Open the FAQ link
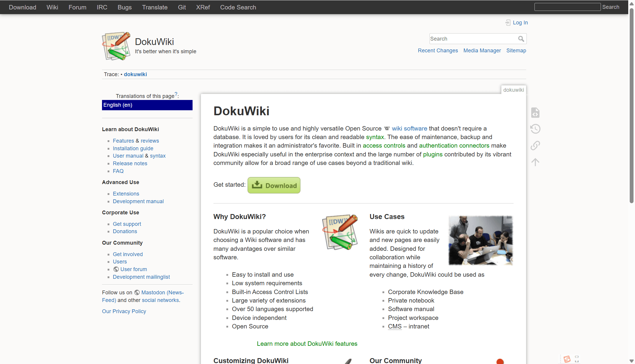The height and width of the screenshot is (364, 635). click(118, 171)
